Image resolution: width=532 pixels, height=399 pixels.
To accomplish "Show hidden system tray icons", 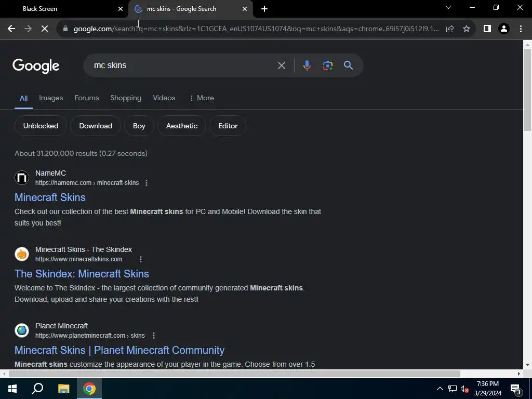I will pyautogui.click(x=440, y=389).
